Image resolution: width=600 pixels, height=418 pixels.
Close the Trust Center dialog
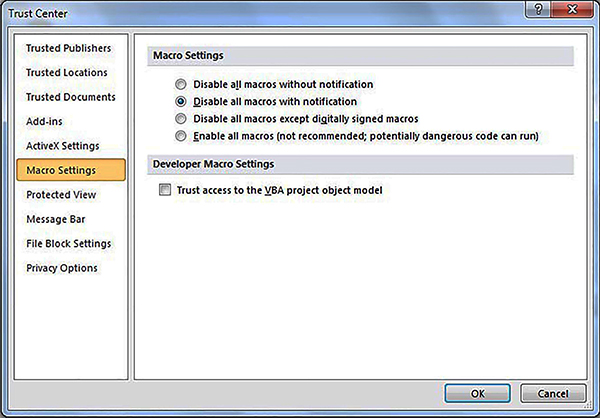click(573, 9)
